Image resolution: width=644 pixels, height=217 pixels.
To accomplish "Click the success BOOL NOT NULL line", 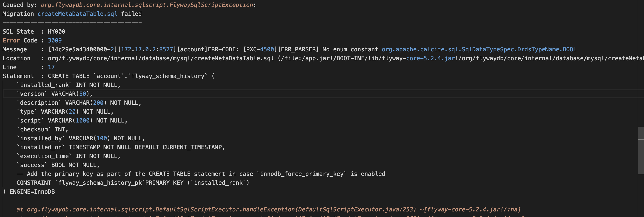I will coord(58,165).
